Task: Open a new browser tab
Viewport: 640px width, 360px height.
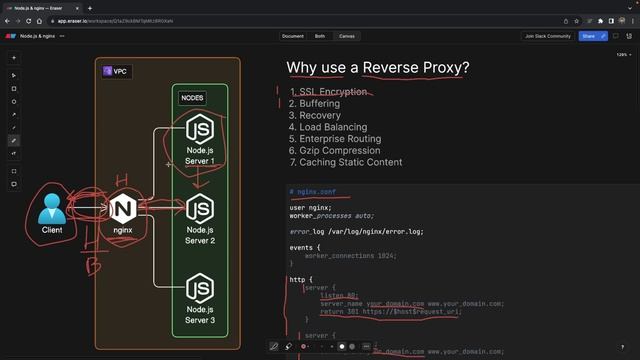Action: tap(90, 8)
